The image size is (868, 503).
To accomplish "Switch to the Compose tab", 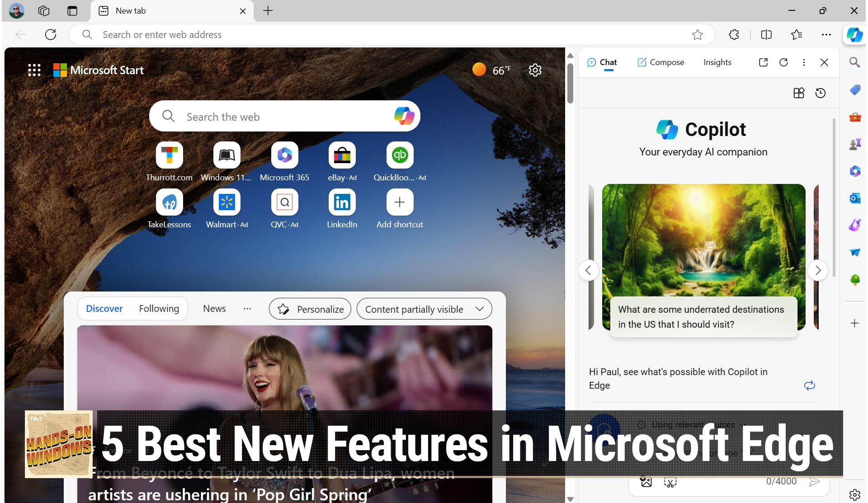I will [660, 62].
